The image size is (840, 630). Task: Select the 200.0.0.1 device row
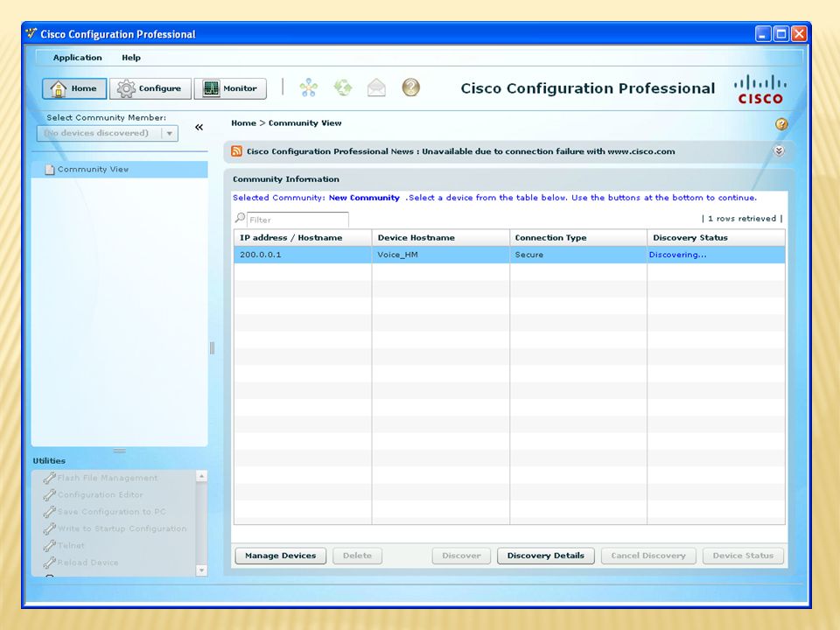(509, 255)
